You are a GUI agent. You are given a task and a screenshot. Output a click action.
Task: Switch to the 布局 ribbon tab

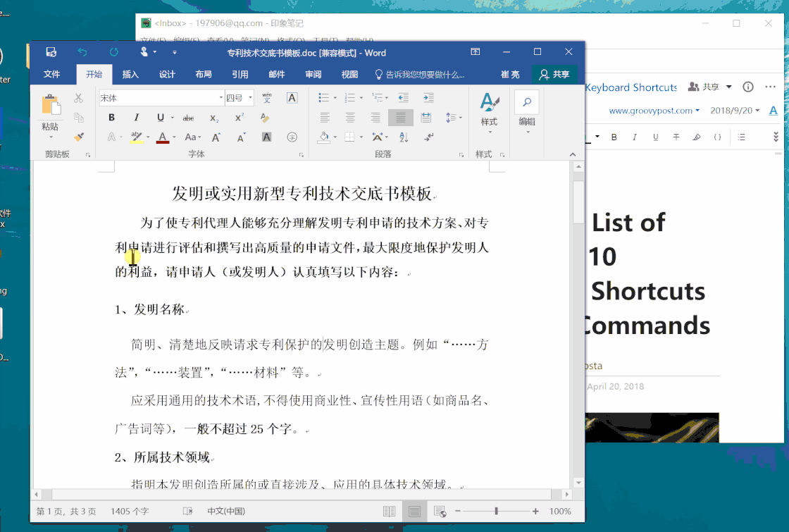pyautogui.click(x=204, y=74)
